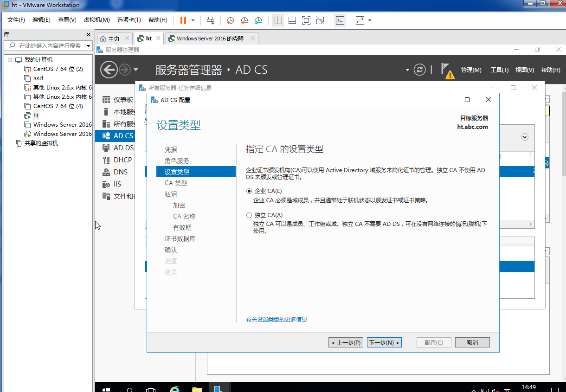This screenshot has height=392, width=566.
Task: Open the stretch display dropdown arrow
Action: tap(370, 20)
